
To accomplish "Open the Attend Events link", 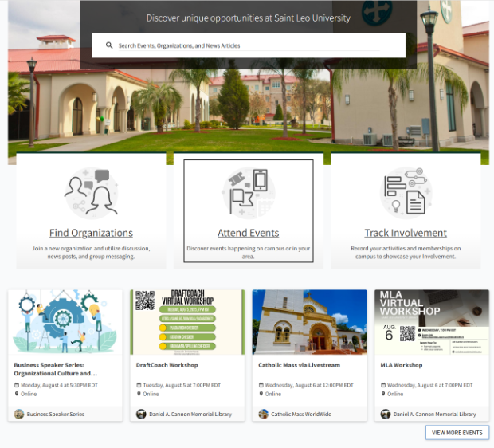I will (249, 233).
